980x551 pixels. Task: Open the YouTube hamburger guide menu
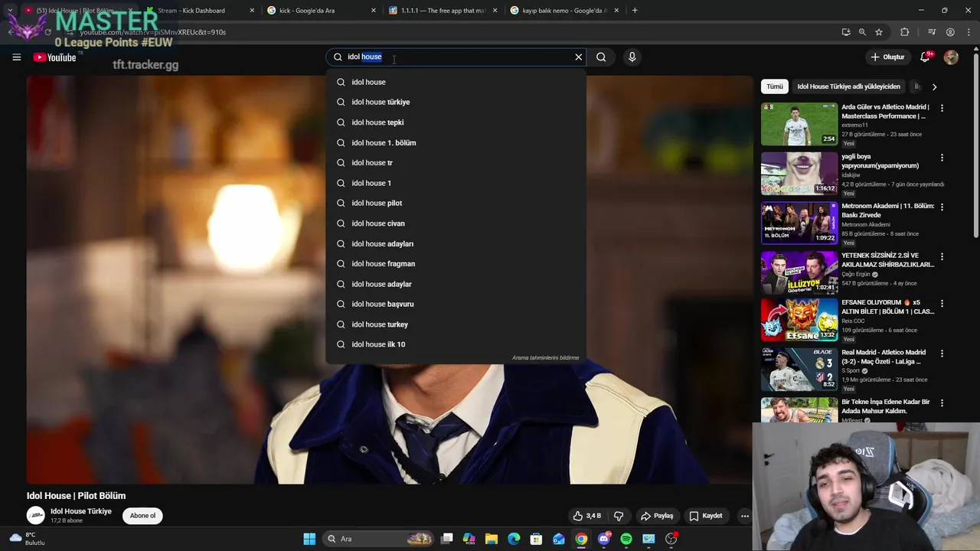pos(16,57)
